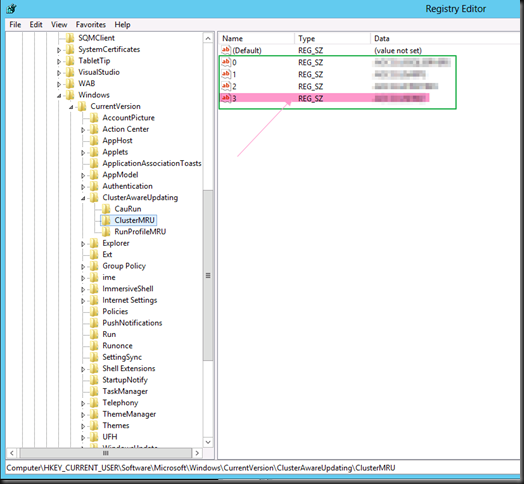Open the Edit menu
The image size is (524, 484).
(36, 25)
